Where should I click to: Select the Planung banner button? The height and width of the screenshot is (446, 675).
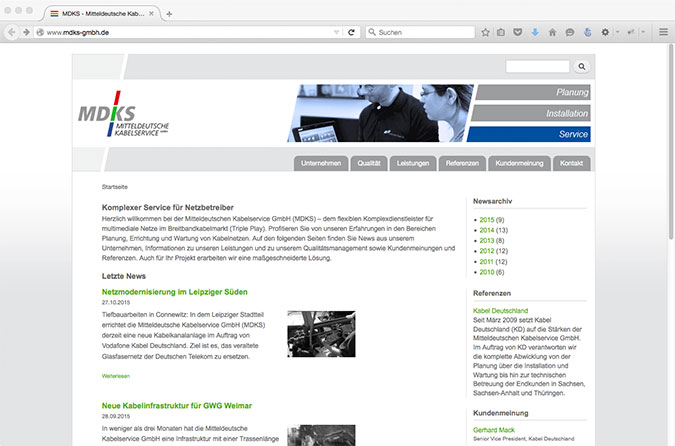coord(533,92)
